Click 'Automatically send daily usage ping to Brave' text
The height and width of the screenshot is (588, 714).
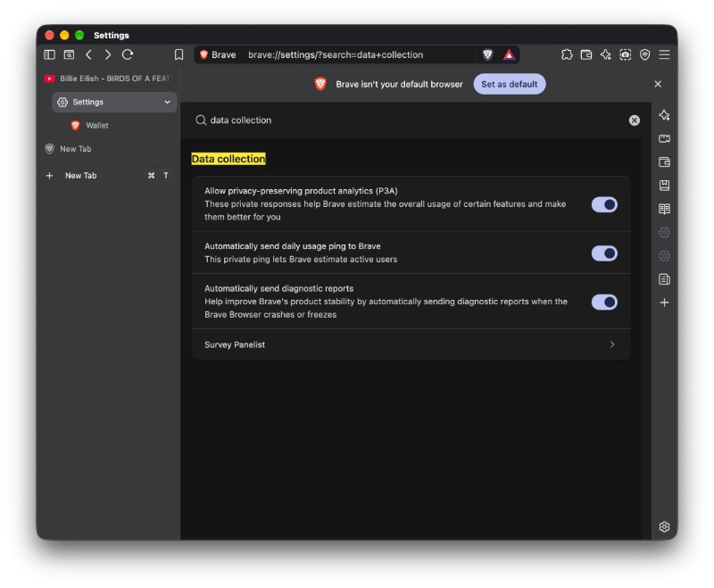(x=293, y=246)
